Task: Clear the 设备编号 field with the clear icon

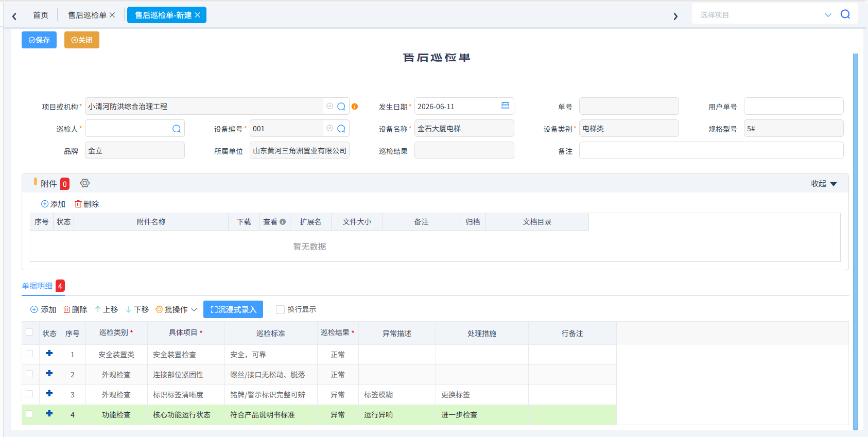Action: (329, 128)
